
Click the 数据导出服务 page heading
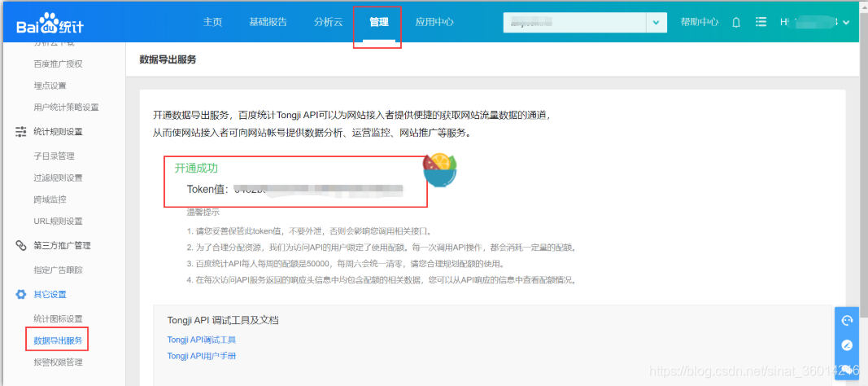coord(168,59)
